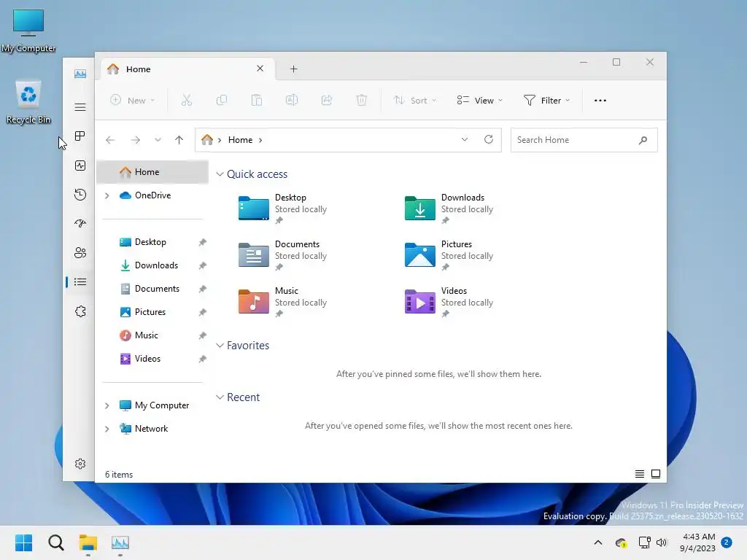The width and height of the screenshot is (747, 560).
Task: Open Task Manager Processes page icon
Action: pos(80,136)
